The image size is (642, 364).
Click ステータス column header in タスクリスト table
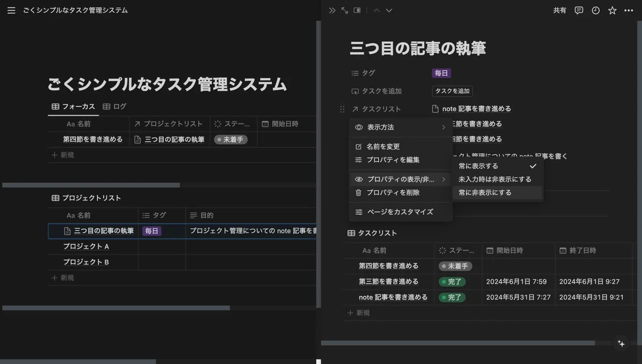tap(458, 251)
